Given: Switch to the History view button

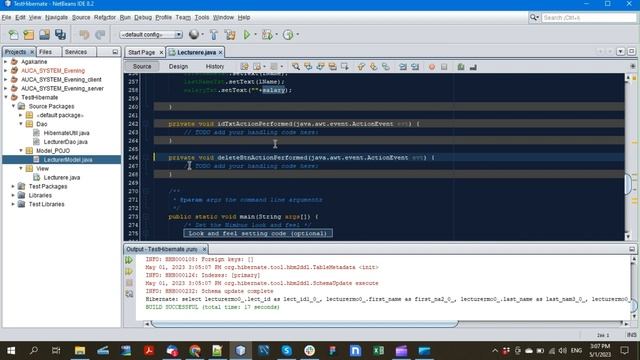Looking at the screenshot, I should 215,67.
